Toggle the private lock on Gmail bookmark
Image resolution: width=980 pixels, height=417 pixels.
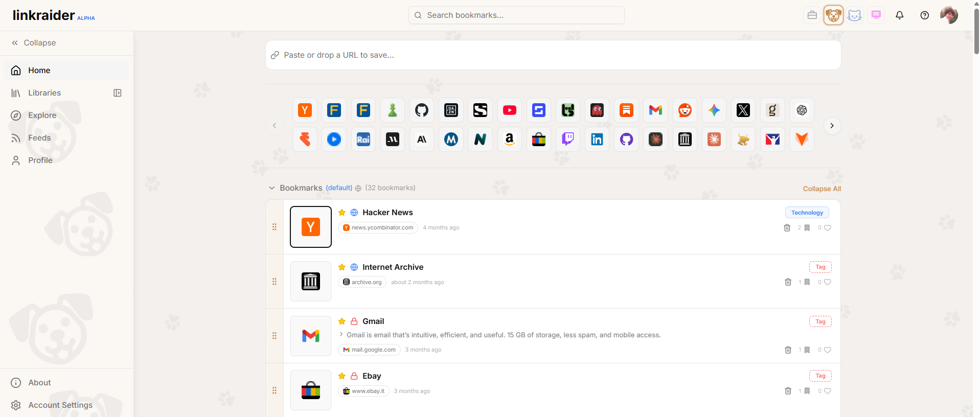point(354,321)
